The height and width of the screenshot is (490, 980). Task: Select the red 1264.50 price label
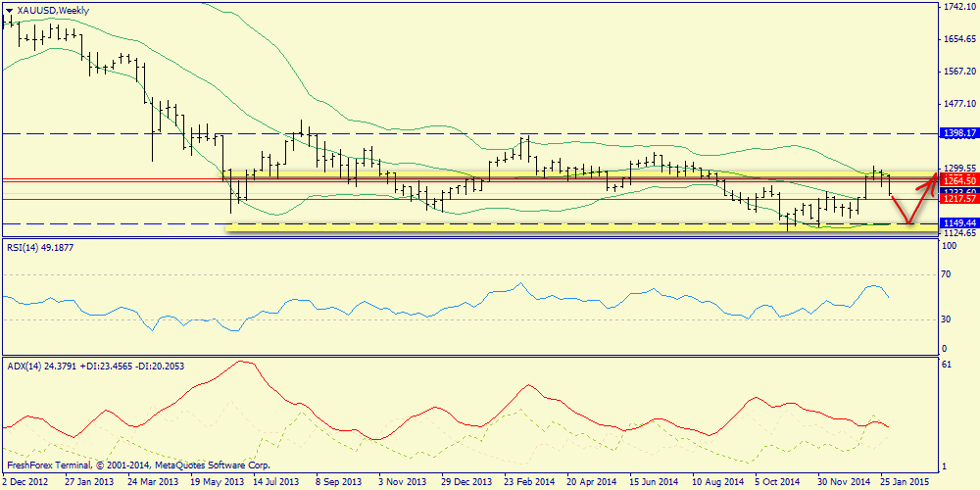(x=957, y=180)
